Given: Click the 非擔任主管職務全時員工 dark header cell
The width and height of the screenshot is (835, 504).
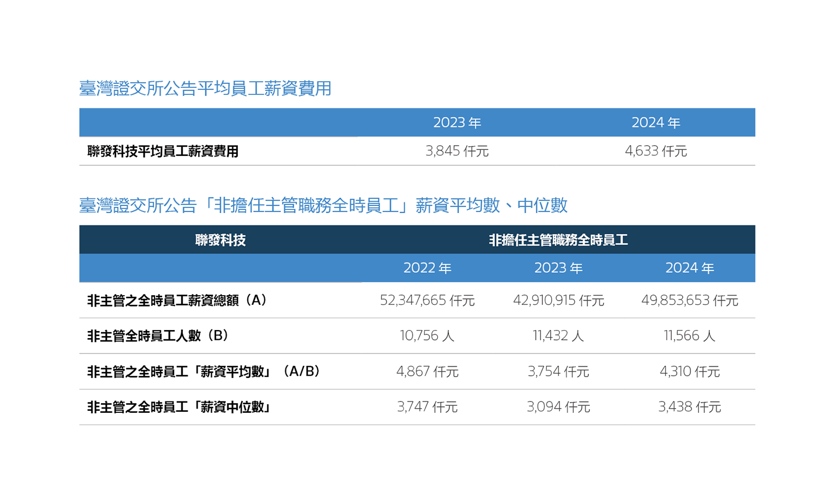Looking at the screenshot, I should [x=558, y=240].
